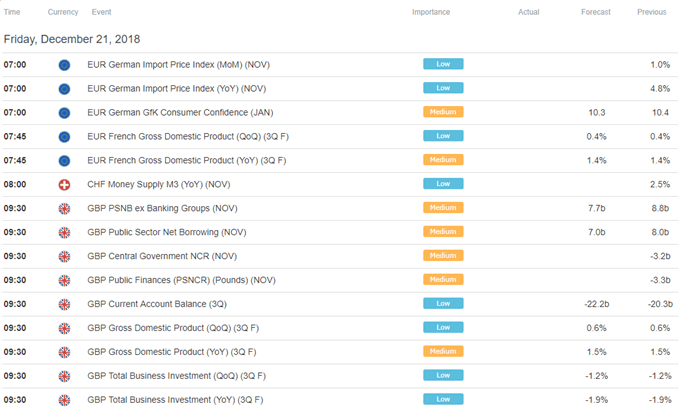Image resolution: width=680 pixels, height=407 pixels.
Task: Open the GBP Gross Domestic Product (QoQ) (3Q F) event
Action: coord(173,328)
